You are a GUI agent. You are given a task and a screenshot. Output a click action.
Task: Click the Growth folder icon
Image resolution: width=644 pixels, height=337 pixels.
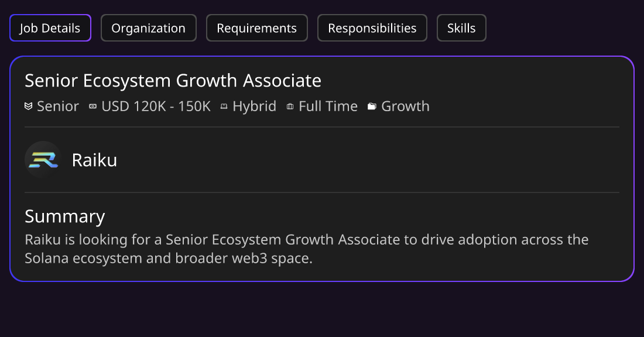coord(372,106)
